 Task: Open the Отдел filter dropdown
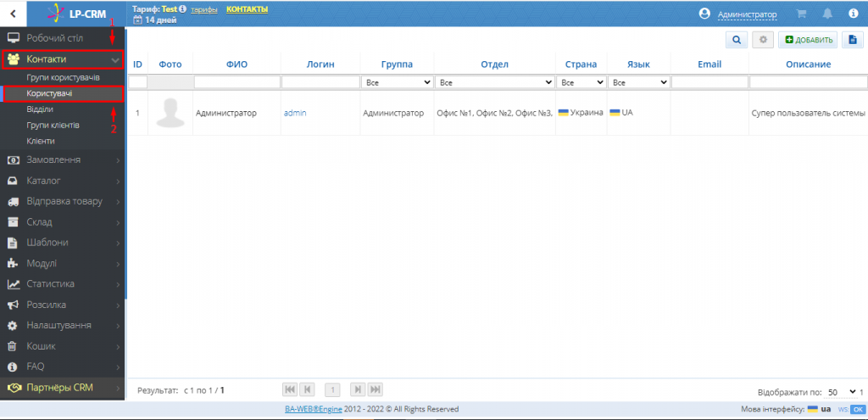pyautogui.click(x=495, y=82)
